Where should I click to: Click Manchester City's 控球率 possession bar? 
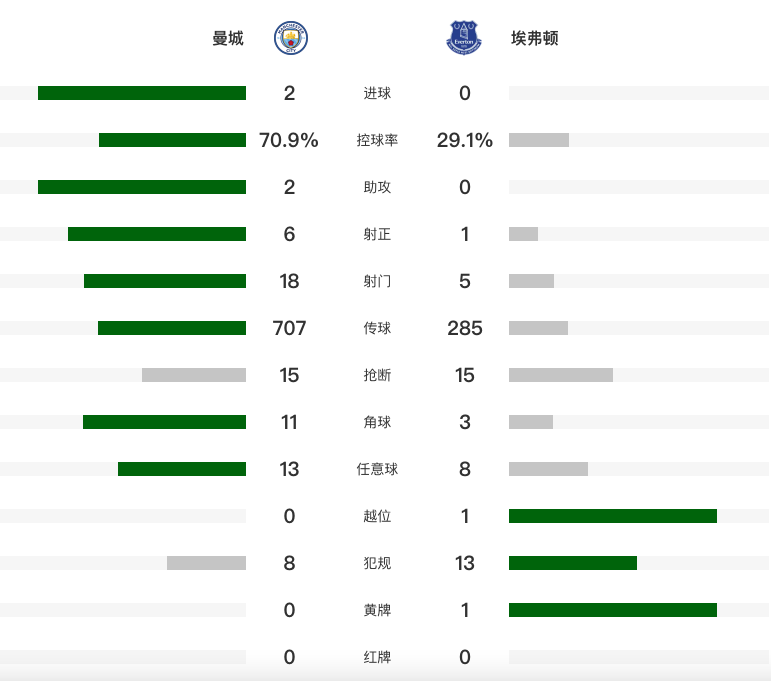(x=172, y=140)
